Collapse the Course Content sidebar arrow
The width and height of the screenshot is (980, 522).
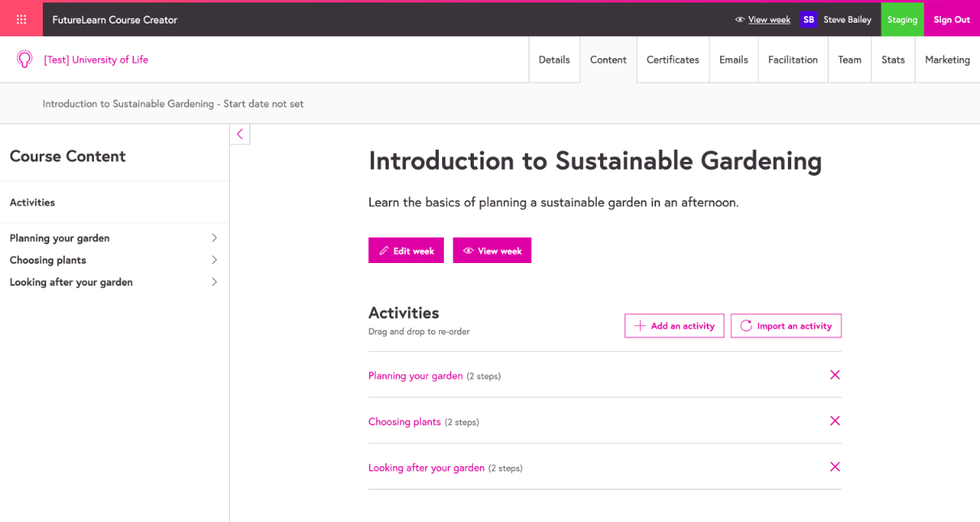point(240,134)
